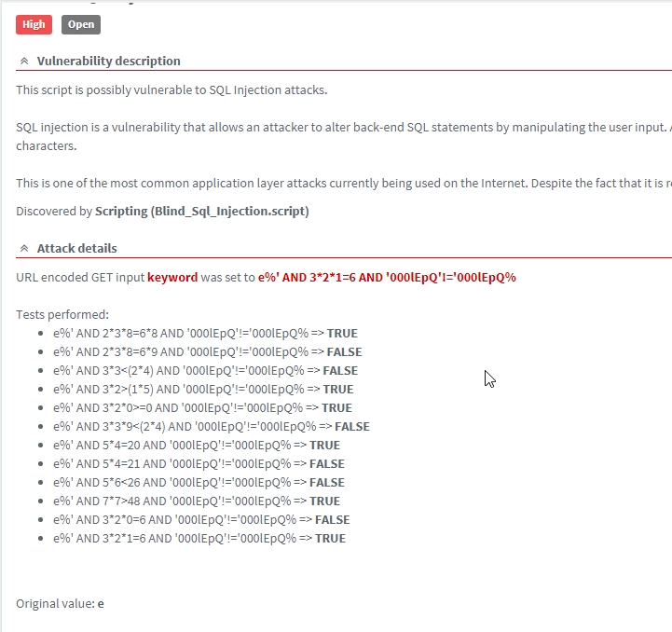
Task: Click test row with 2*3*8=6*9
Action: tap(208, 352)
